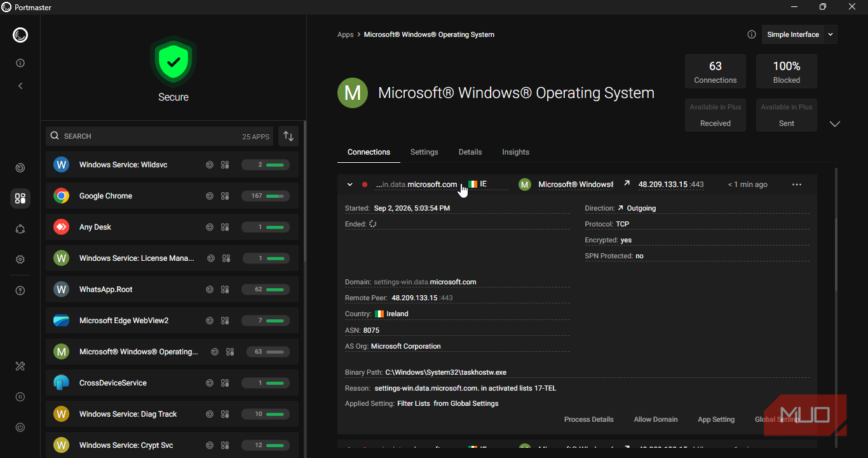Click the 63 Connections stat card

coord(715,72)
